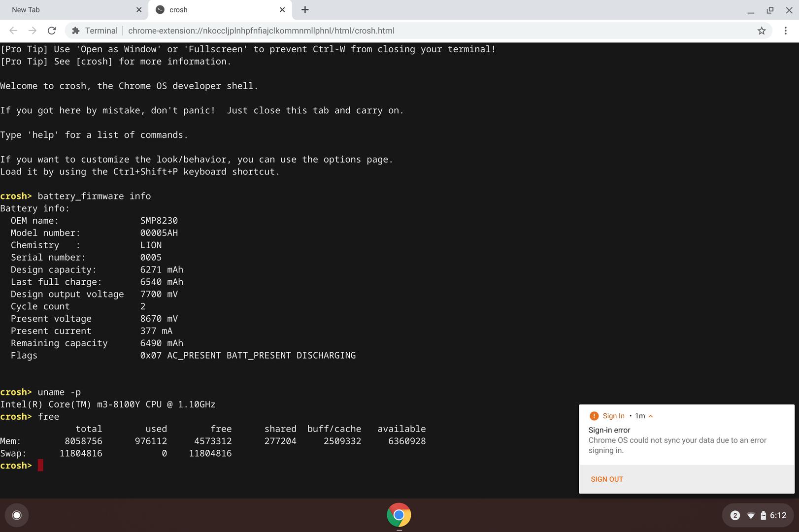Click the notification sync error message

(677, 445)
